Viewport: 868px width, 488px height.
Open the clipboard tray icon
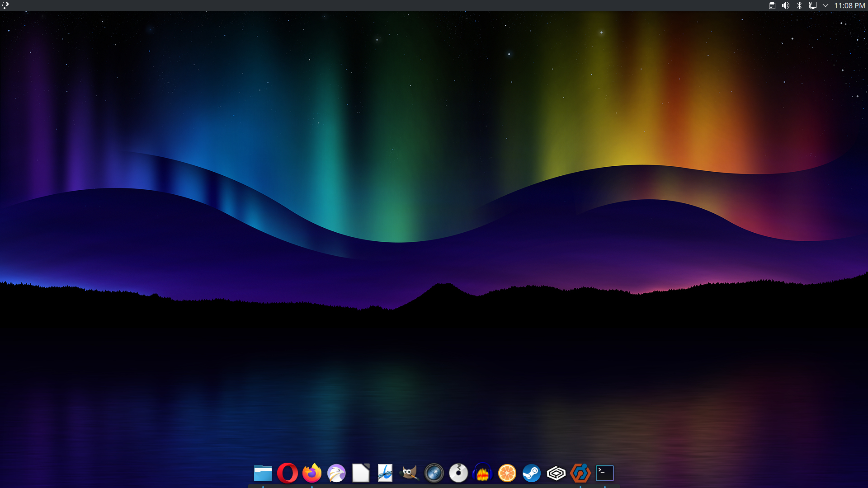click(x=772, y=5)
